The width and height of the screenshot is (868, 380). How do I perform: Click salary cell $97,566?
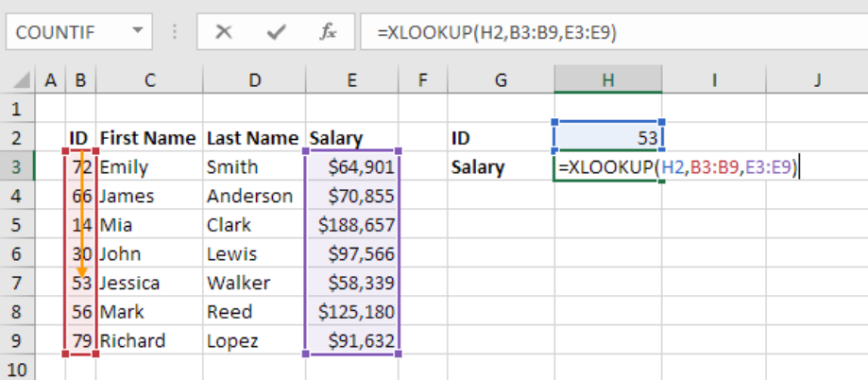point(351,253)
